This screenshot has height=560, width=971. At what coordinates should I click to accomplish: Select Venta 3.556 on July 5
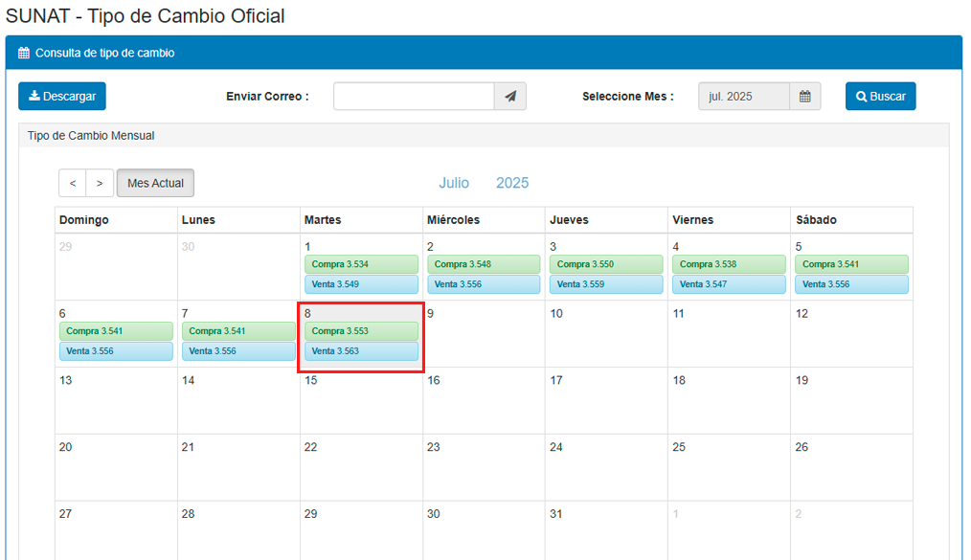(x=851, y=284)
